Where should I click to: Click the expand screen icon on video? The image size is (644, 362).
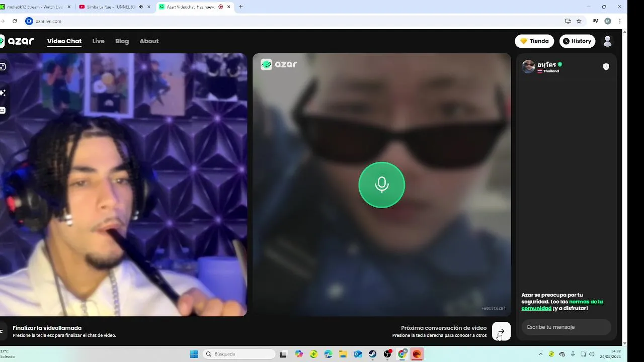point(3,67)
